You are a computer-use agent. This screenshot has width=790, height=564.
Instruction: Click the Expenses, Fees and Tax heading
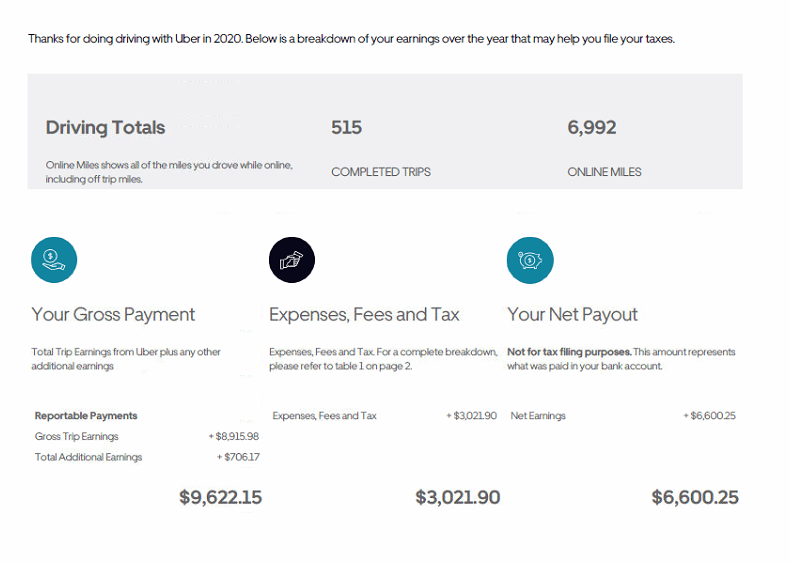pyautogui.click(x=364, y=315)
